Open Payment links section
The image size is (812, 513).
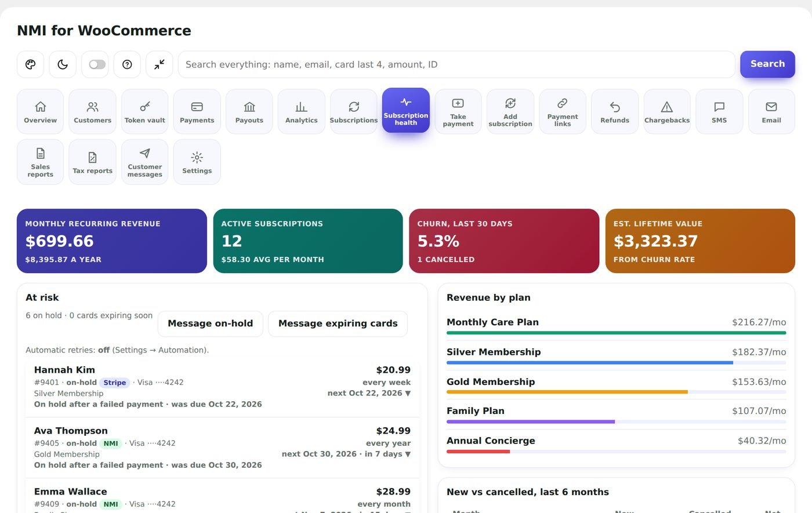[x=563, y=112]
